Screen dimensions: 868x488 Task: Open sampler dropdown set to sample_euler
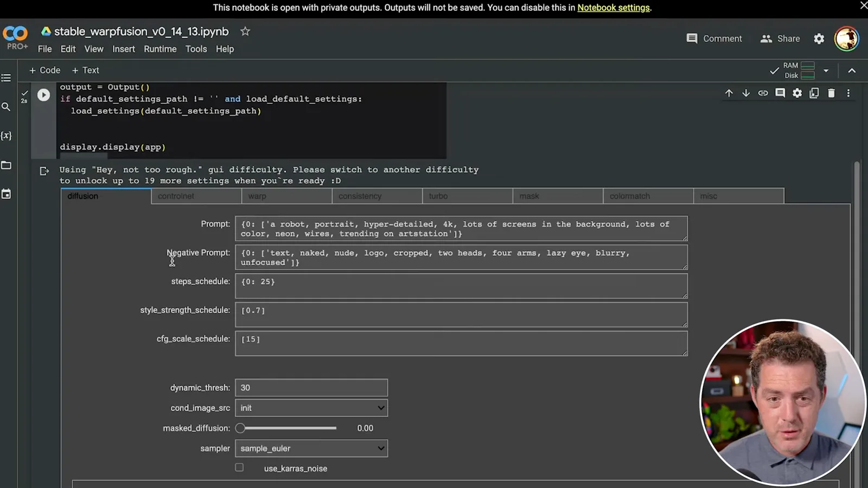tap(311, 448)
